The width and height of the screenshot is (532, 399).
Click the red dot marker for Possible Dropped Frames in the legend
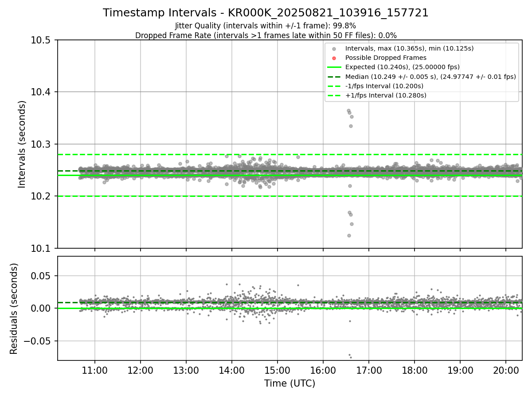coord(334,58)
